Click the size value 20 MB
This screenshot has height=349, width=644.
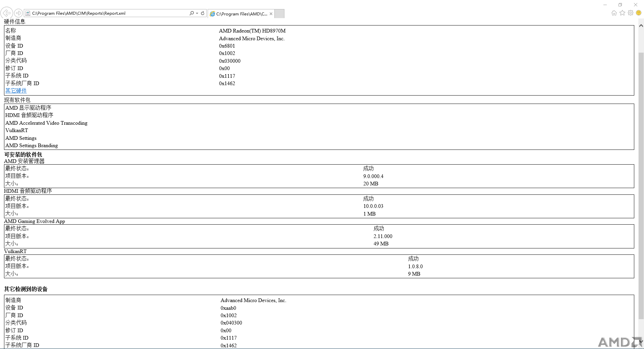click(371, 184)
